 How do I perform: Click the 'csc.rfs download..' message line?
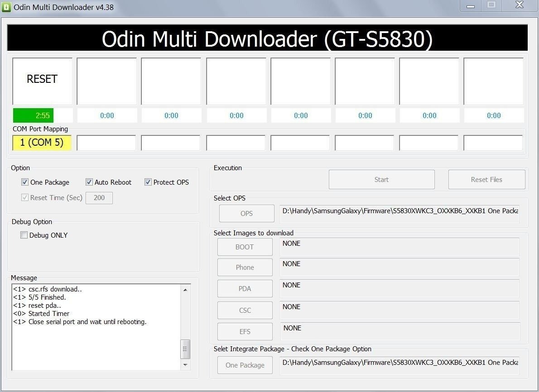(48, 289)
